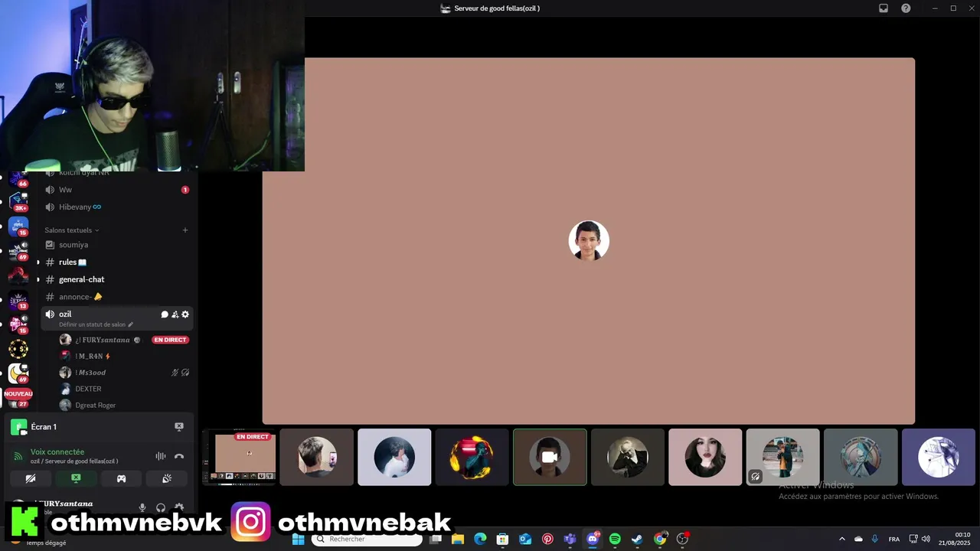Open user settings gear in user panel
980x551 pixels.
pos(179,507)
